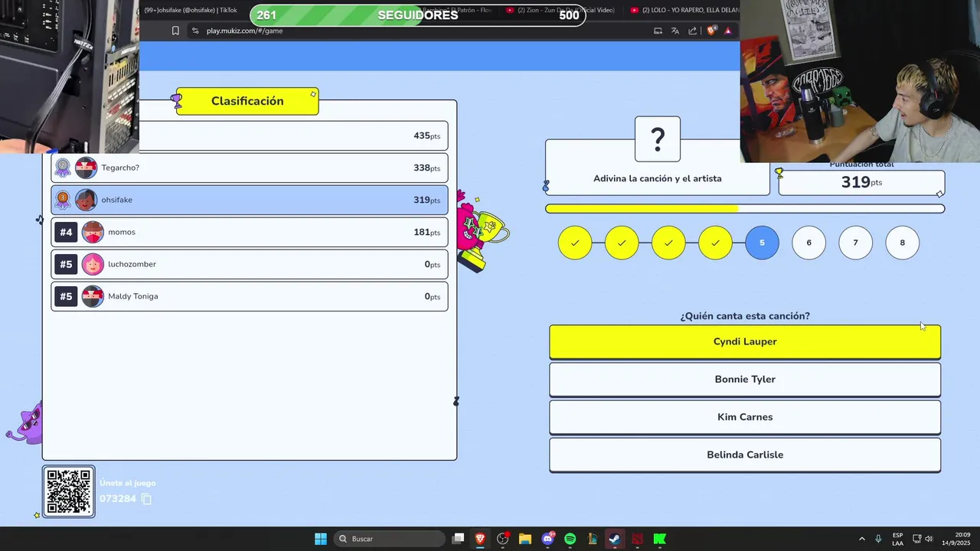Click the microphone tray icon

coord(878,539)
